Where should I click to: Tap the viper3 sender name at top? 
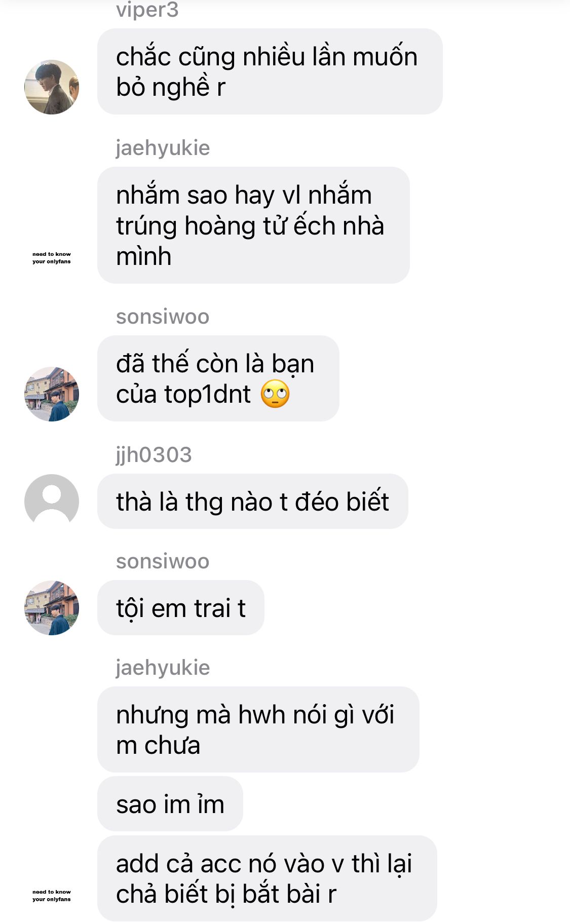point(147,10)
